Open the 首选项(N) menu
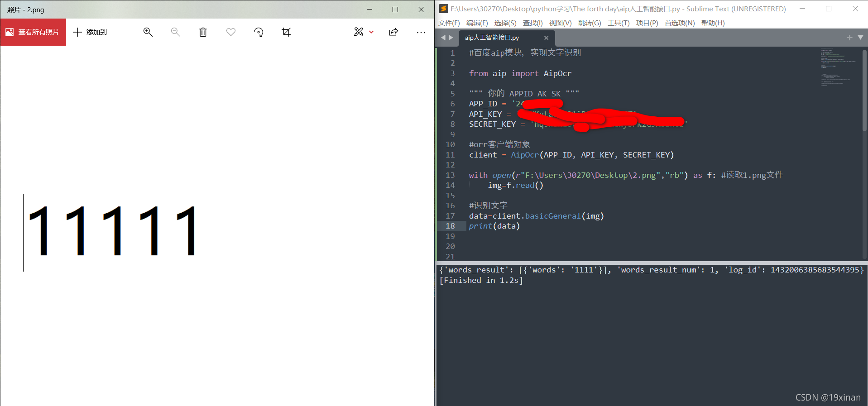The height and width of the screenshot is (406, 868). (x=679, y=23)
